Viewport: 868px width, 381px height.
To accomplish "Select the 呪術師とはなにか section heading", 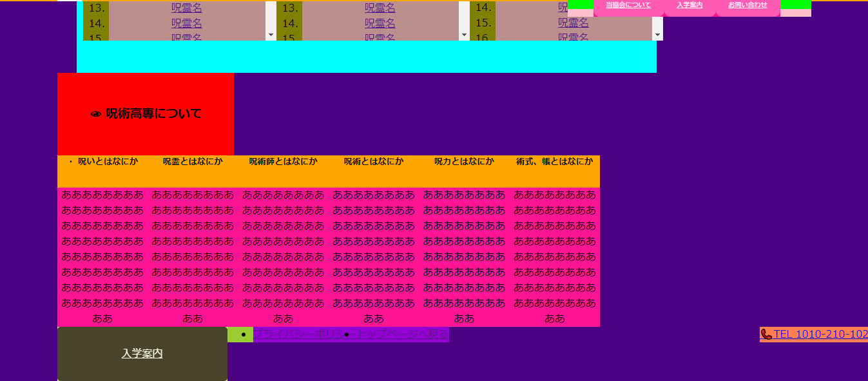I will pyautogui.click(x=282, y=161).
